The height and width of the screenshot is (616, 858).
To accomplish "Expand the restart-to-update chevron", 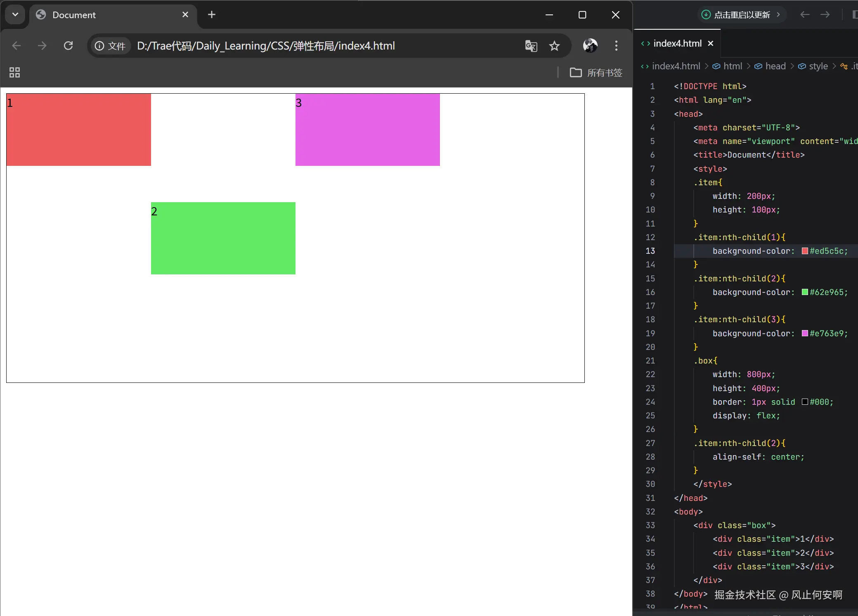I will 778,15.
